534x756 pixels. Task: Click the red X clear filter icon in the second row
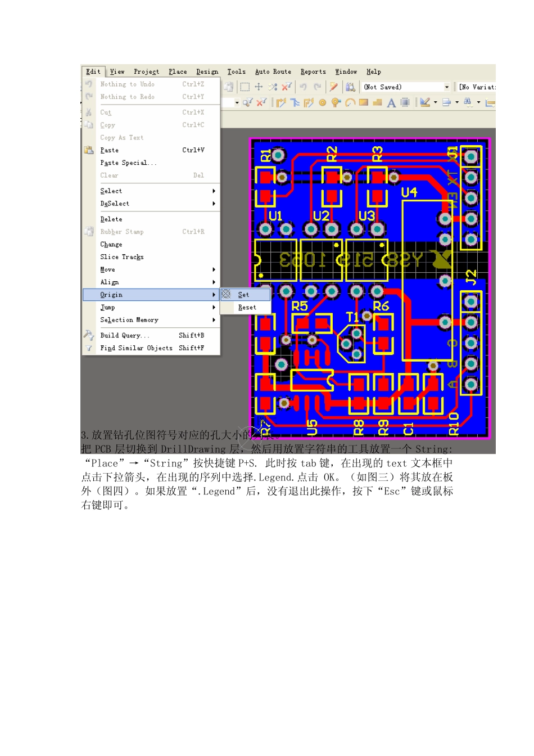pos(261,102)
